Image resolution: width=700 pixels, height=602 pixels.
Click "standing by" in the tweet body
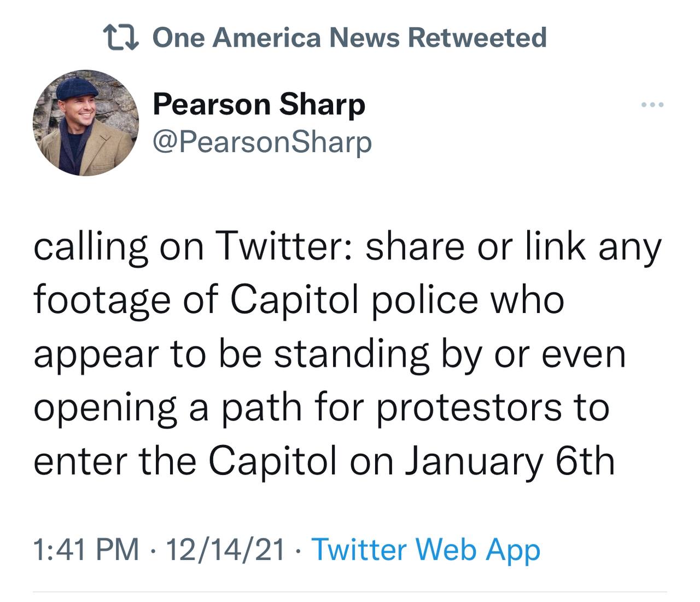378,354
